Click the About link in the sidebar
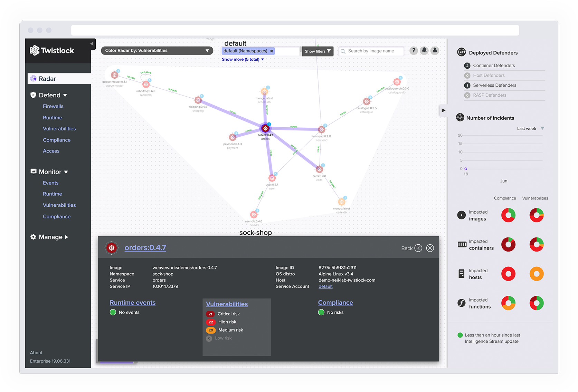The width and height of the screenshot is (578, 392). (36, 353)
